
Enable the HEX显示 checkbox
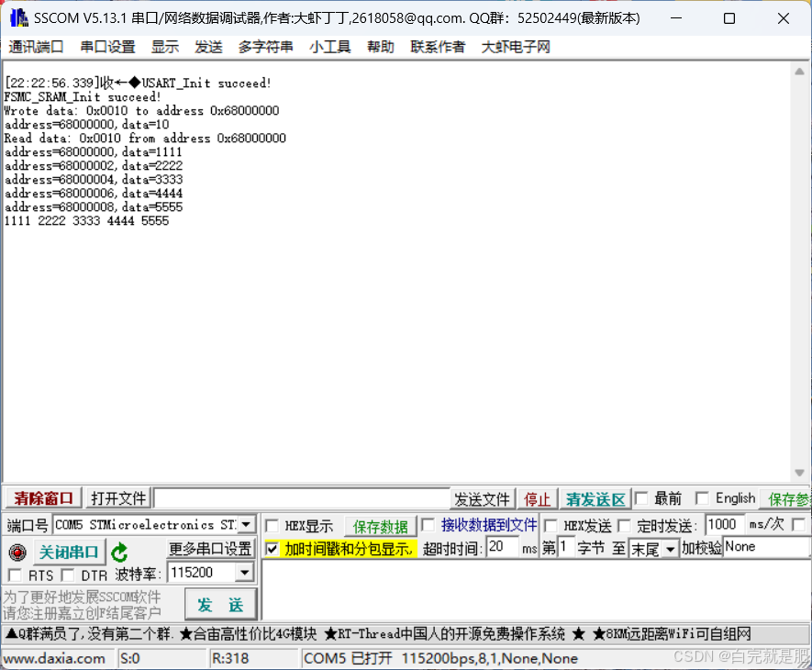272,526
